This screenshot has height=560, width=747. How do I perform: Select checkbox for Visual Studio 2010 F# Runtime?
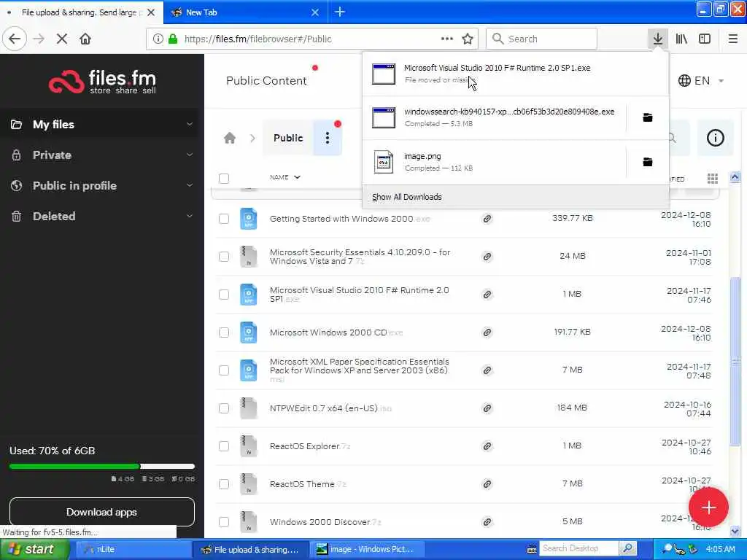pos(224,295)
